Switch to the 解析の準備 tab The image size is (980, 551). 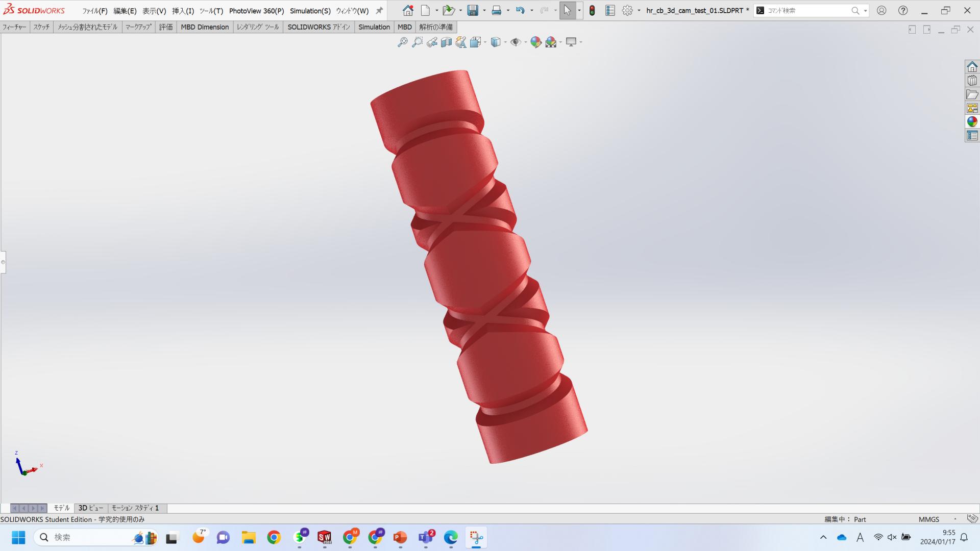click(436, 27)
